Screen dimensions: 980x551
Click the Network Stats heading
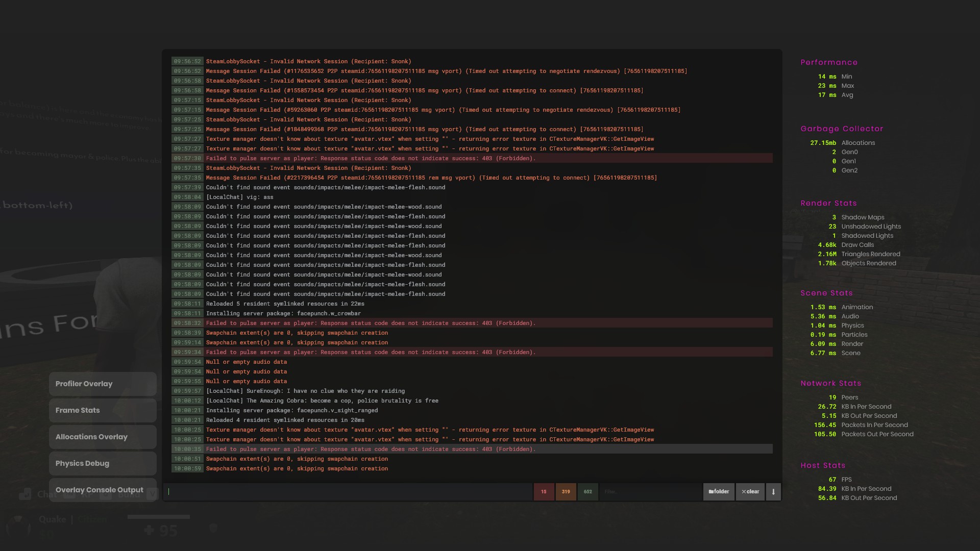point(830,383)
